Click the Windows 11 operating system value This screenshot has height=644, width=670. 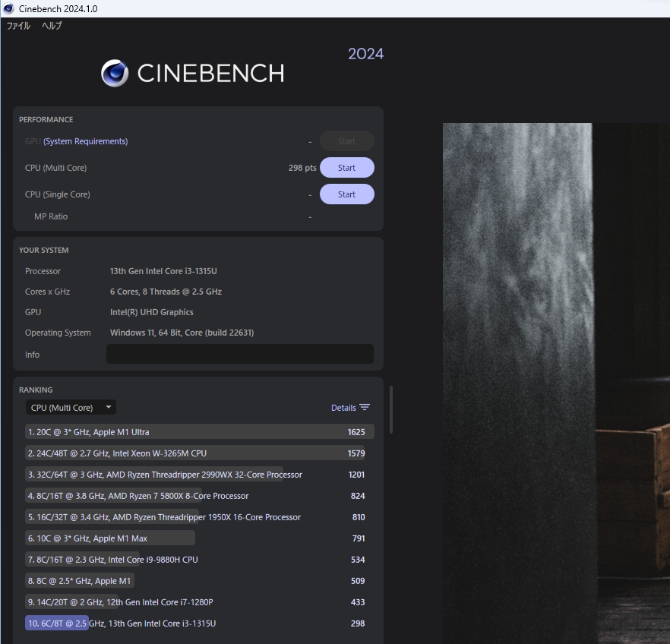(x=182, y=333)
